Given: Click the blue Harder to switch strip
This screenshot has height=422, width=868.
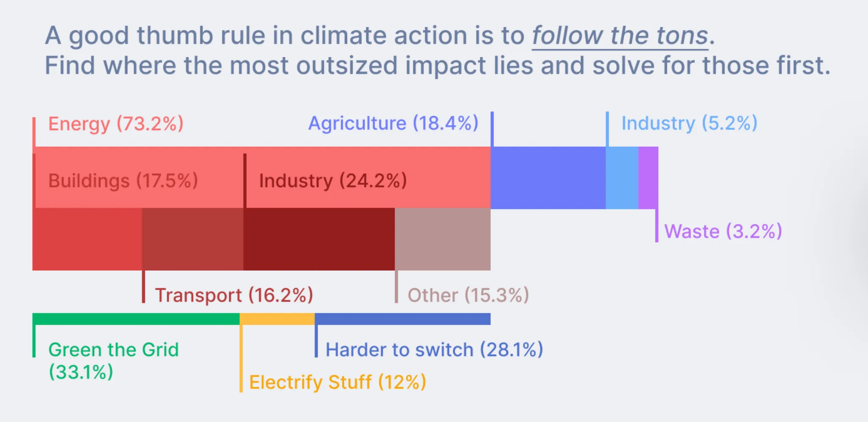Looking at the screenshot, I should (403, 319).
